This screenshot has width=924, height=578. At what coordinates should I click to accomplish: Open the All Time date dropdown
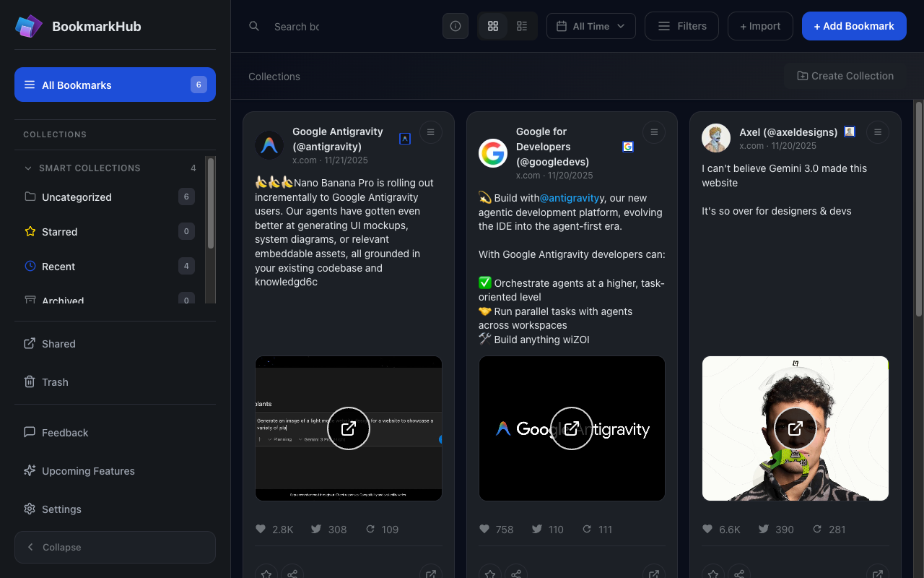[591, 26]
